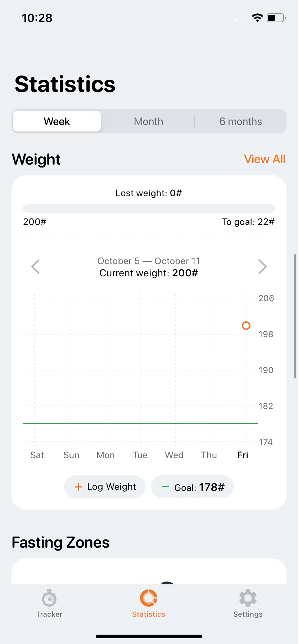Tap the lost weight progress bar
Screen dimensions: 298x644
click(149, 208)
